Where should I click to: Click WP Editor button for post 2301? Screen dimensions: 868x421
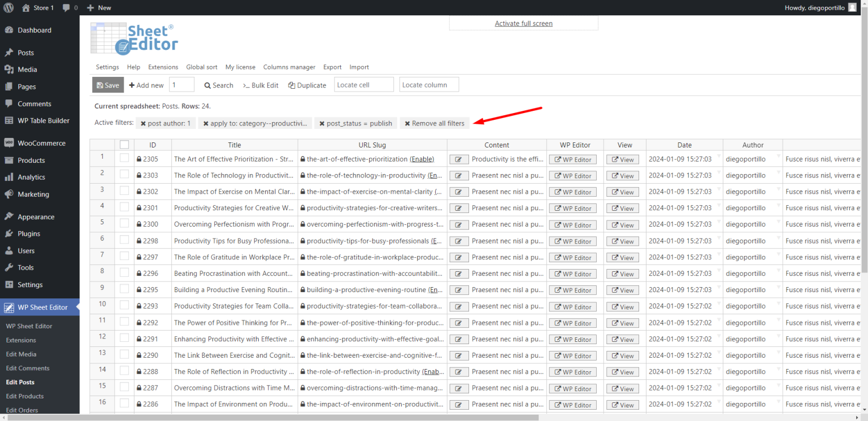[573, 209]
